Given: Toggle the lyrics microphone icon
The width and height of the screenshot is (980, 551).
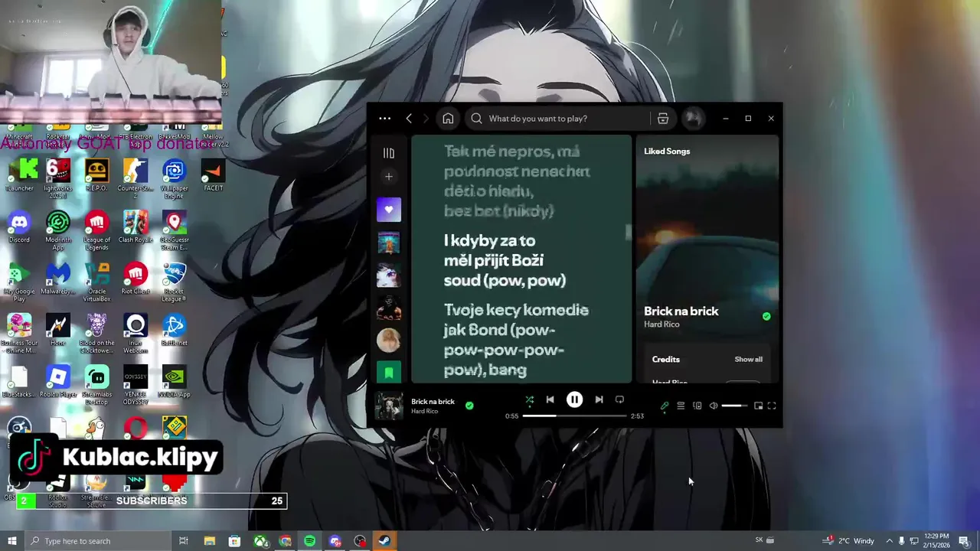Looking at the screenshot, I should (665, 406).
